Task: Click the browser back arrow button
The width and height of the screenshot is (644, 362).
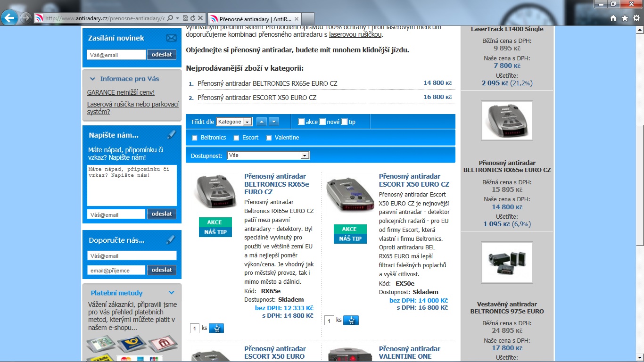Action: coord(9,18)
